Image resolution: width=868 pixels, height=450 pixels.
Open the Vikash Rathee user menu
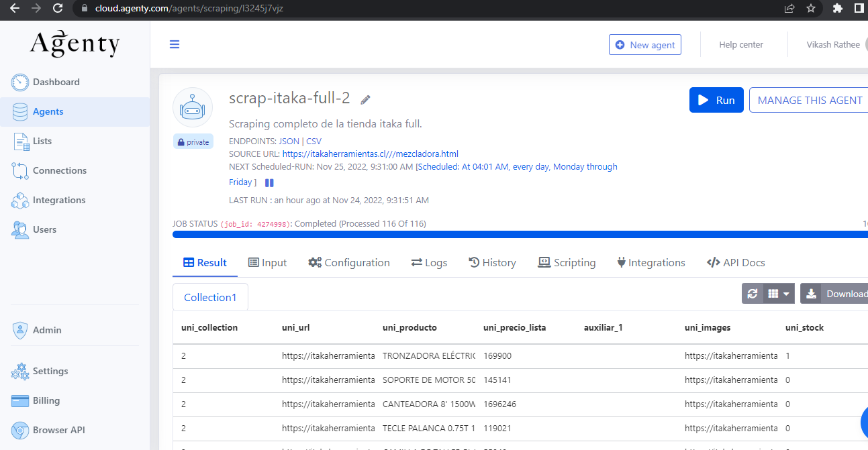(833, 45)
